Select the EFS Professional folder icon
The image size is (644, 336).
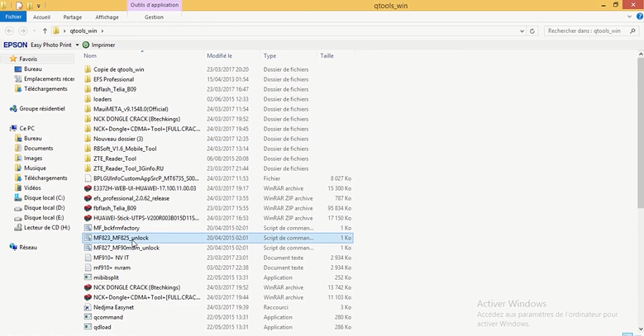click(88, 79)
